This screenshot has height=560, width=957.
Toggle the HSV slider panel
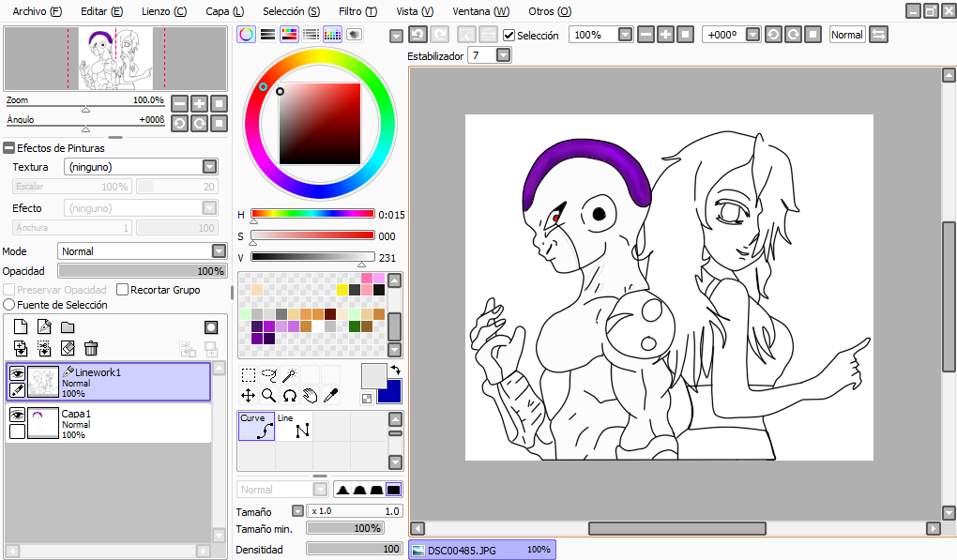[289, 34]
